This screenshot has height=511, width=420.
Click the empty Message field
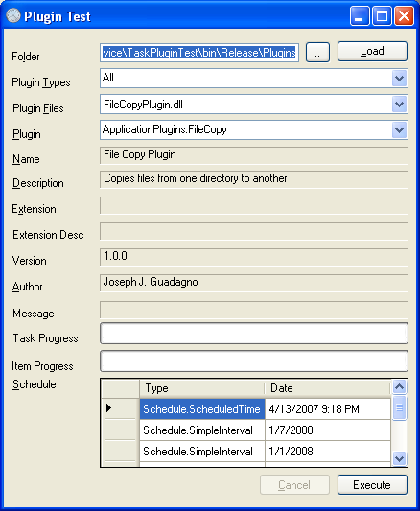pos(253,310)
